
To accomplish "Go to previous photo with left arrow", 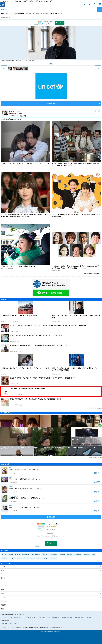I will pos(4,68).
